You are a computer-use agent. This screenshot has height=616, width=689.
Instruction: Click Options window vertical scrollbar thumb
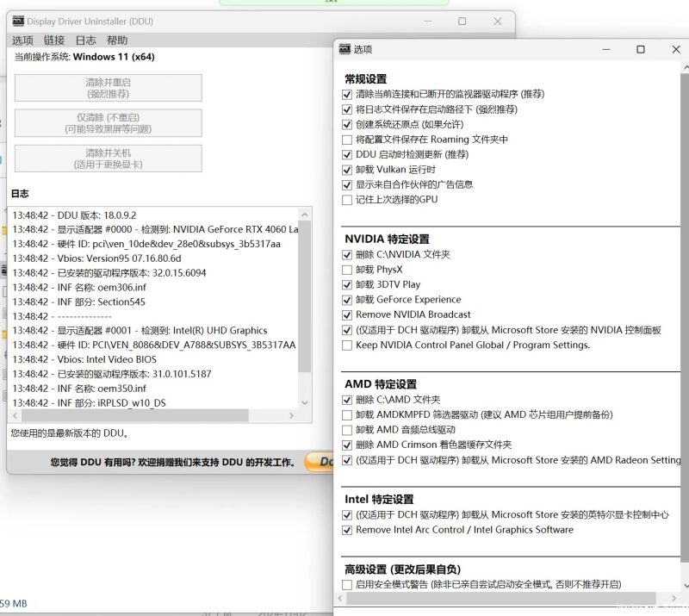[685, 317]
